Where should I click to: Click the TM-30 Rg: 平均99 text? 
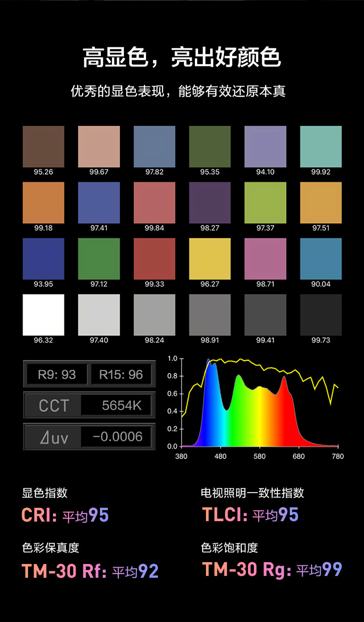272,570
